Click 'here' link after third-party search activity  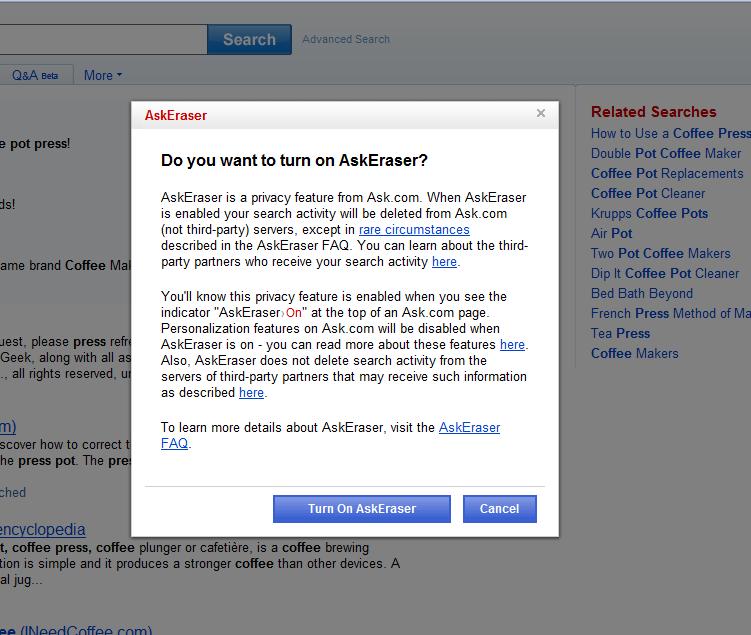(x=444, y=262)
